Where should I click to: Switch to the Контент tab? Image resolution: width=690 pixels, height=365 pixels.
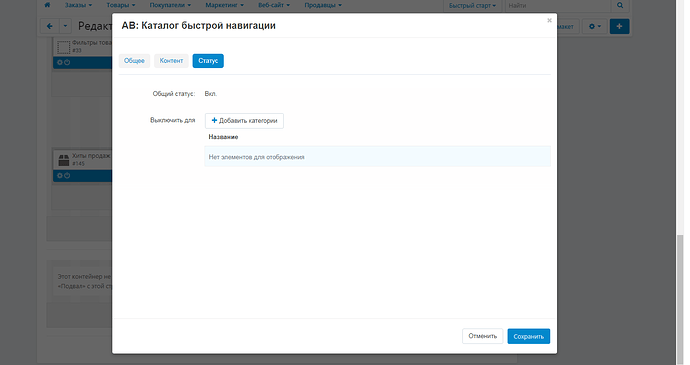(x=171, y=61)
